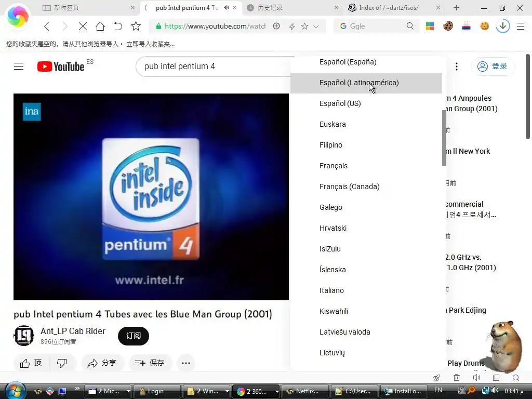
Task: Open YouTube settings three-dot menu
Action: pyautogui.click(x=457, y=66)
